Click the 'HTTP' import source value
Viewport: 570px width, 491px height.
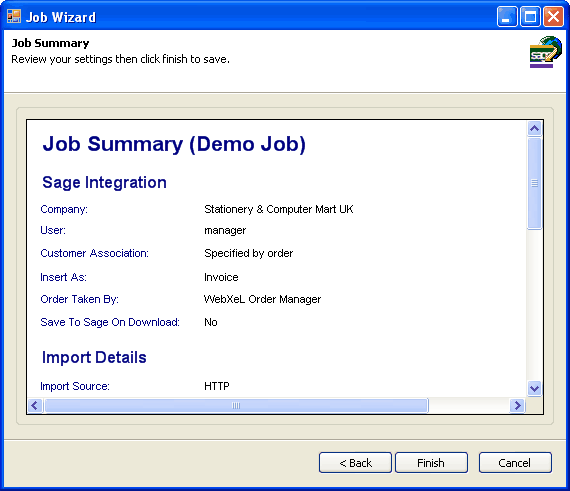pos(217,386)
